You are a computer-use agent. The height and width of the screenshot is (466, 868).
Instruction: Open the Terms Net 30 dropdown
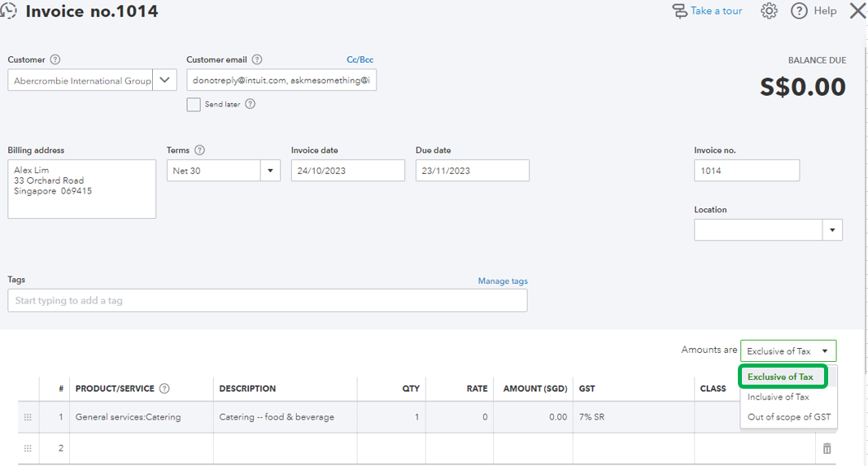[270, 171]
